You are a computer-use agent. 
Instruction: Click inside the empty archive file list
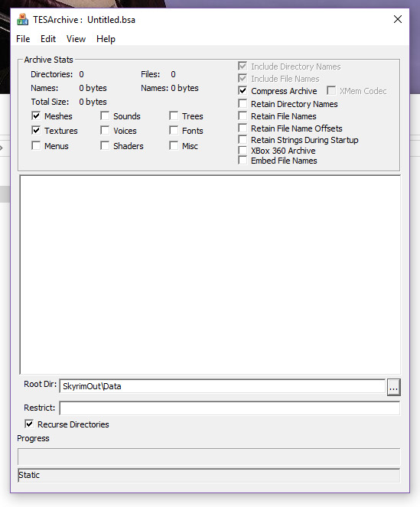pyautogui.click(x=210, y=275)
